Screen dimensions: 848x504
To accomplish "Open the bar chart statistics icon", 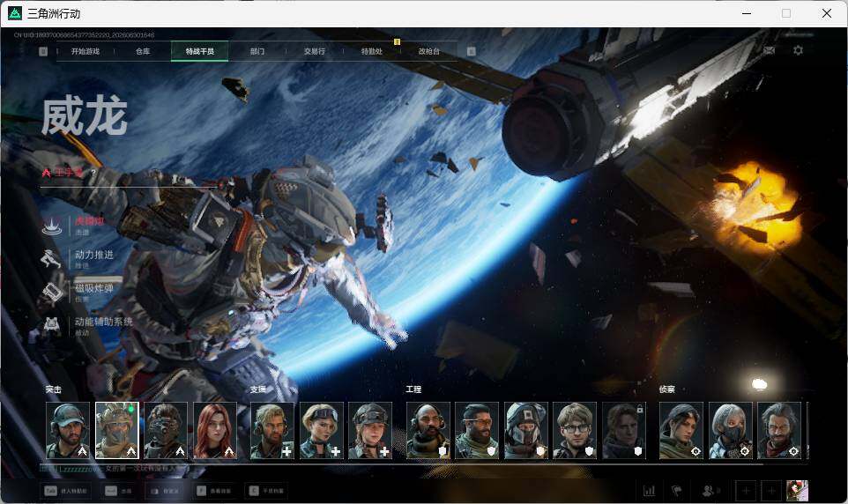I will [x=649, y=491].
